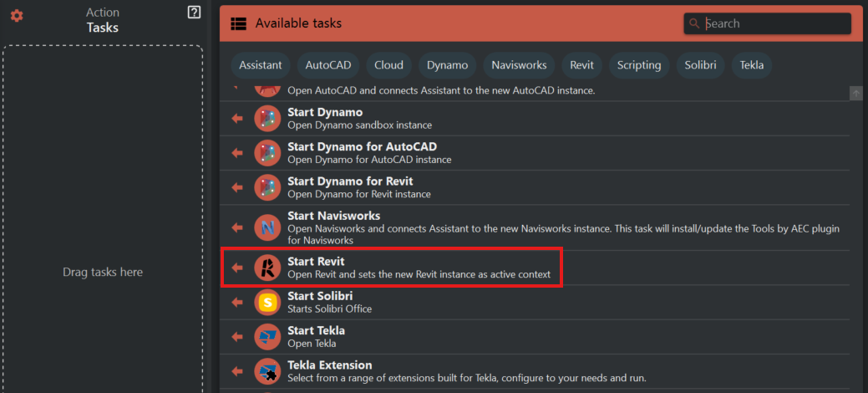Click the Start Revit task icon

click(267, 268)
